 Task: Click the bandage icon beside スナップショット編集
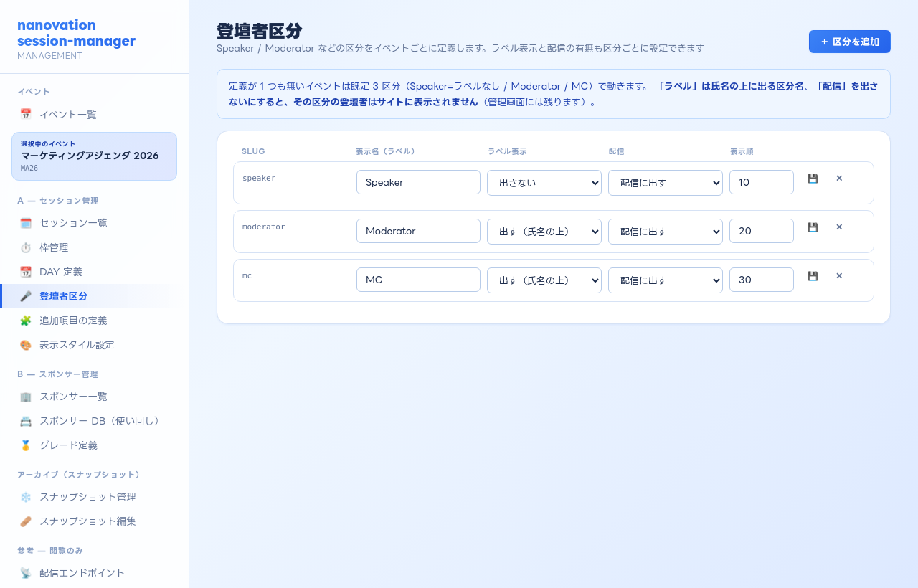[x=26, y=522]
